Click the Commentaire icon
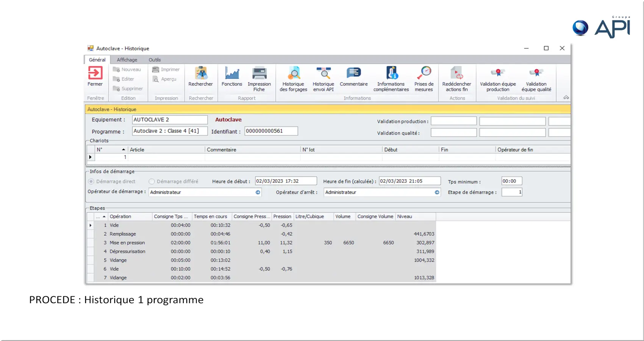The image size is (644, 341). 353,73
